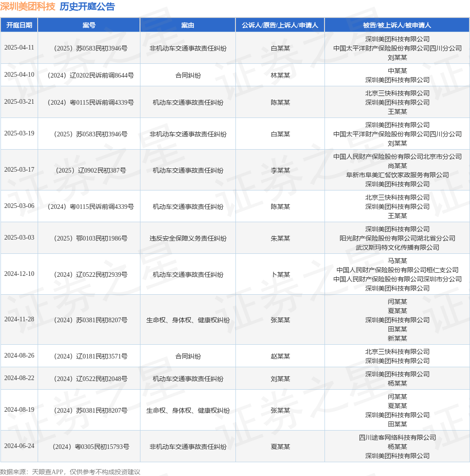Image resolution: width=470 pixels, height=476 pixels.
Task: Click defendant 新某某
Action: click(x=397, y=338)
